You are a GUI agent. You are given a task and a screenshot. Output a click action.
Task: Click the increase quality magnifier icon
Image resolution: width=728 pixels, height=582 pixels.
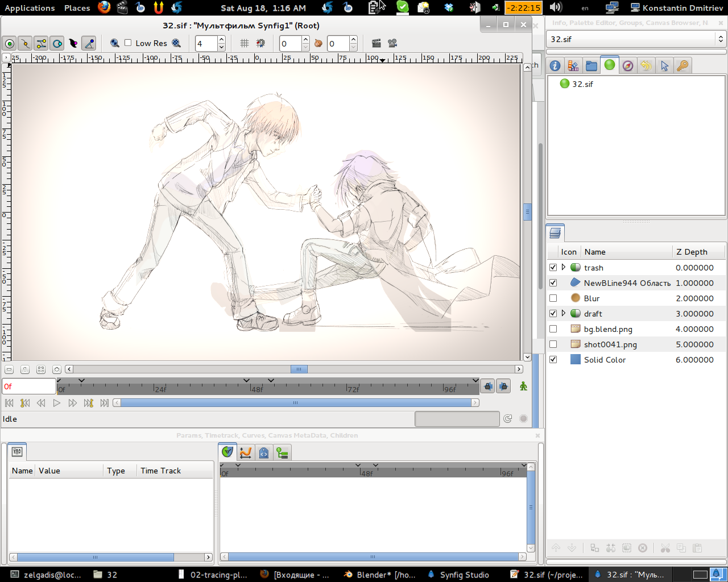[114, 43]
